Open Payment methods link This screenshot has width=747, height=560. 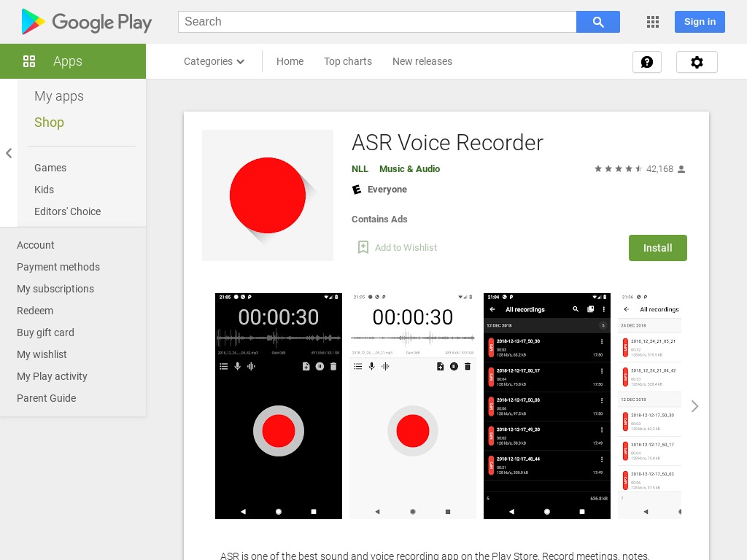58,267
